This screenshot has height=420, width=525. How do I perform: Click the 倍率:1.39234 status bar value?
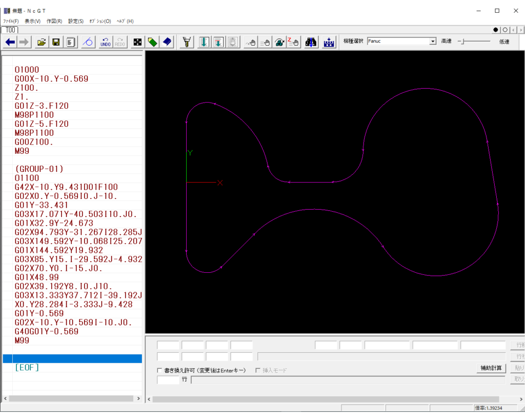(489, 408)
